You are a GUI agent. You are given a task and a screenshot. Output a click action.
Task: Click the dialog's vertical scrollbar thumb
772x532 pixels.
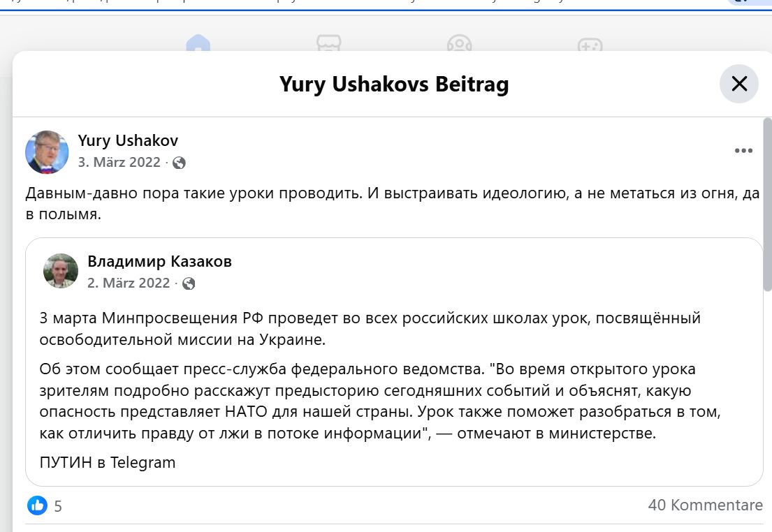pyautogui.click(x=768, y=205)
